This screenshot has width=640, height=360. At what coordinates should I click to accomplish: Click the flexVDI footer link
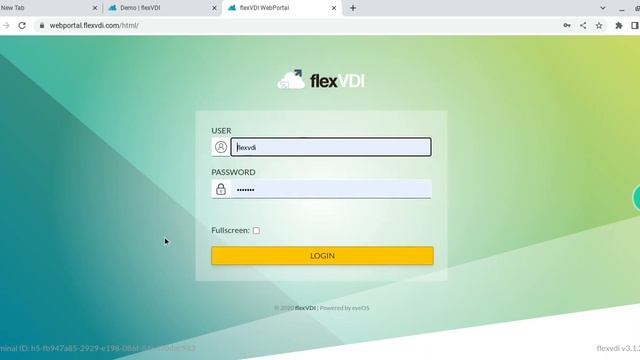pos(305,308)
